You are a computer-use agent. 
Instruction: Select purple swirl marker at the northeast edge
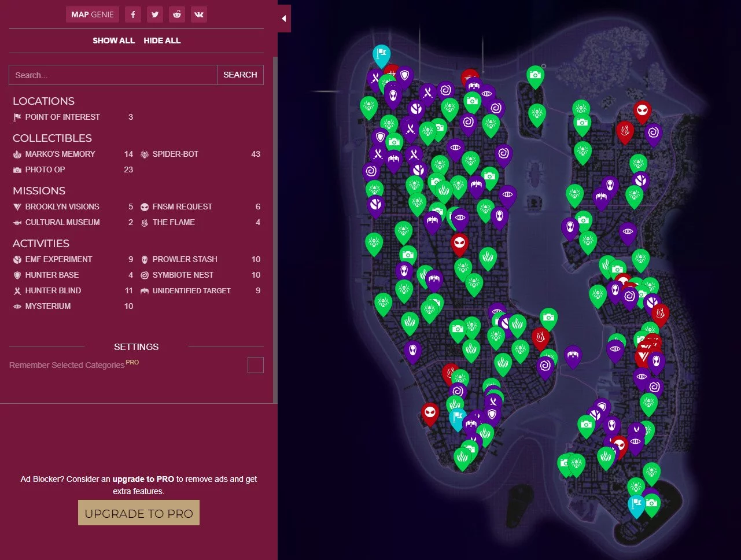pos(654,134)
